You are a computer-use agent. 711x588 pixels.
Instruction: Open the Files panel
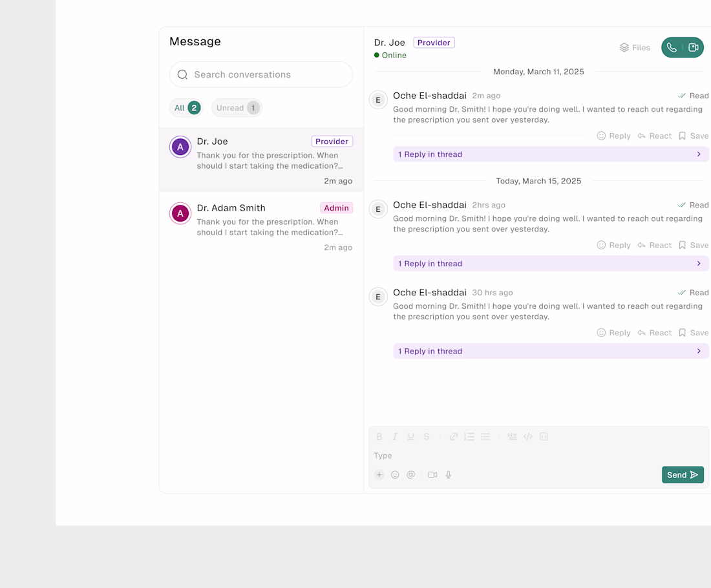tap(635, 48)
